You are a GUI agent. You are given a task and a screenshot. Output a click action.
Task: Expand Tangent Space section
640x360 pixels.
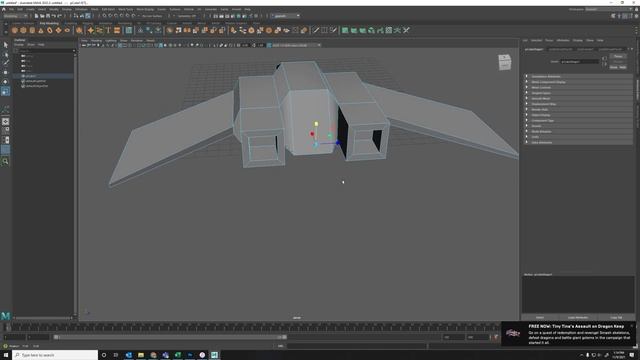pos(578,93)
